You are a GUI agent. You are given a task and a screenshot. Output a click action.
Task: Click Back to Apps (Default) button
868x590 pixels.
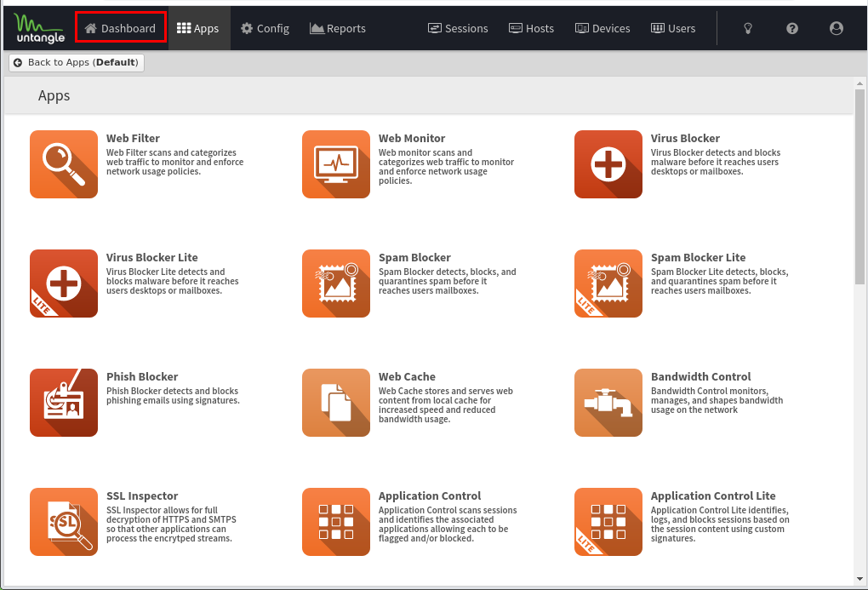(77, 63)
